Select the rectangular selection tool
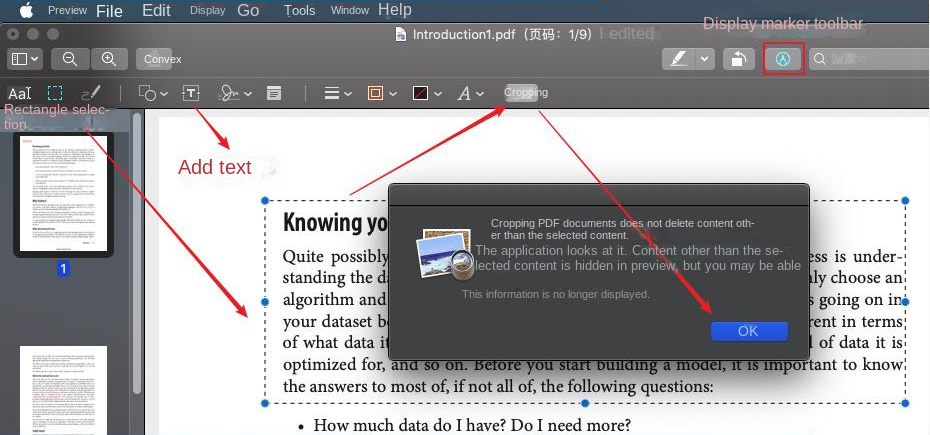This screenshot has width=930, height=435. pos(56,93)
